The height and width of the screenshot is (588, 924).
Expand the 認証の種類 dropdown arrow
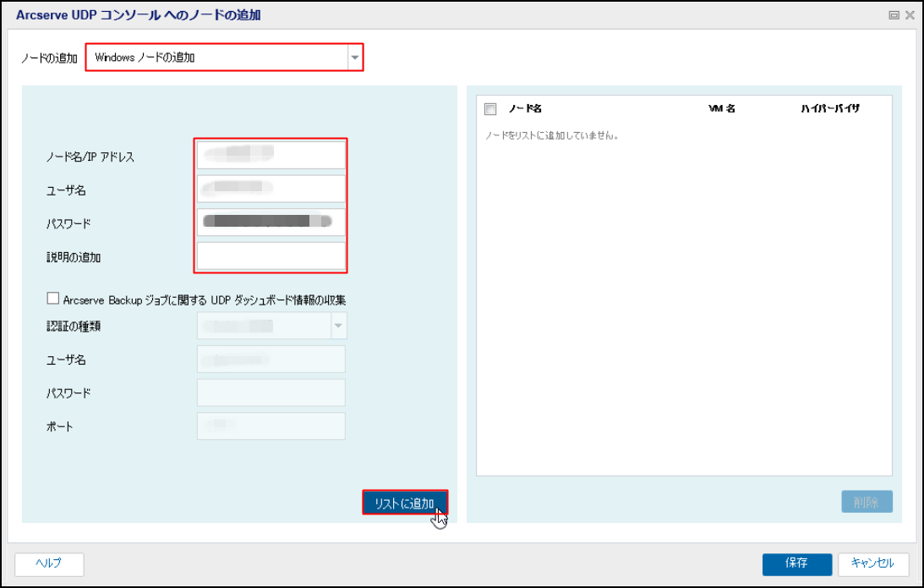pos(339,326)
